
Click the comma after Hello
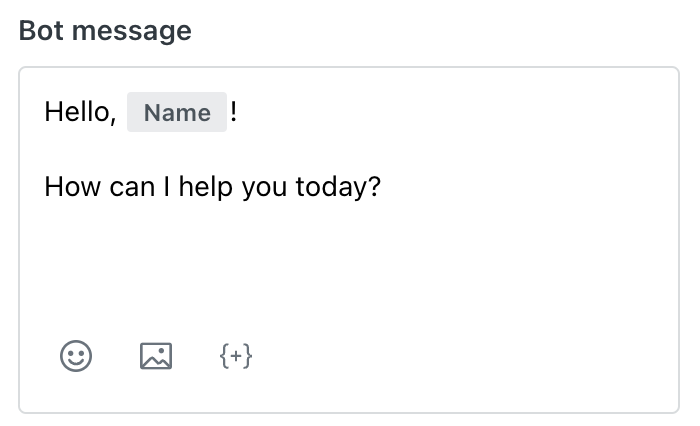(x=112, y=120)
